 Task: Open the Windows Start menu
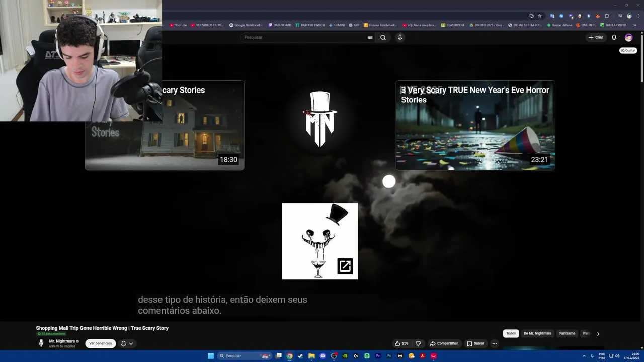tap(211, 356)
